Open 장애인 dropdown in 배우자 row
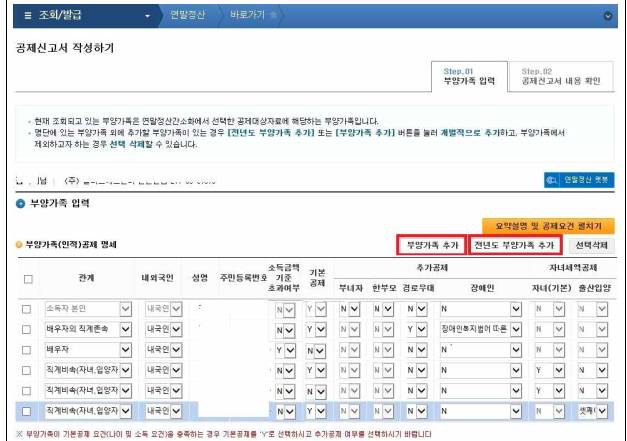627x441 pixels. point(481,350)
